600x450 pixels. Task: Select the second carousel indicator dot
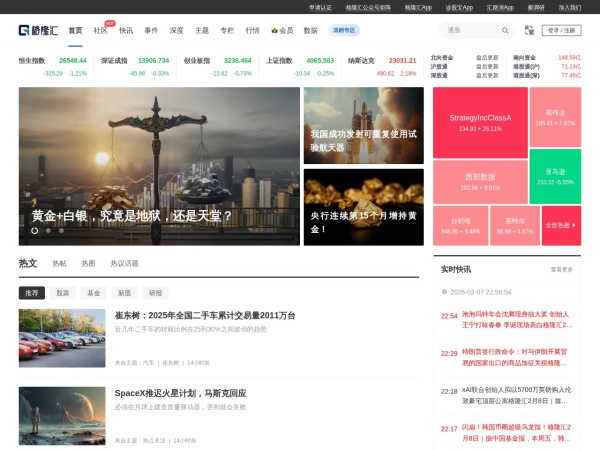coord(47,231)
